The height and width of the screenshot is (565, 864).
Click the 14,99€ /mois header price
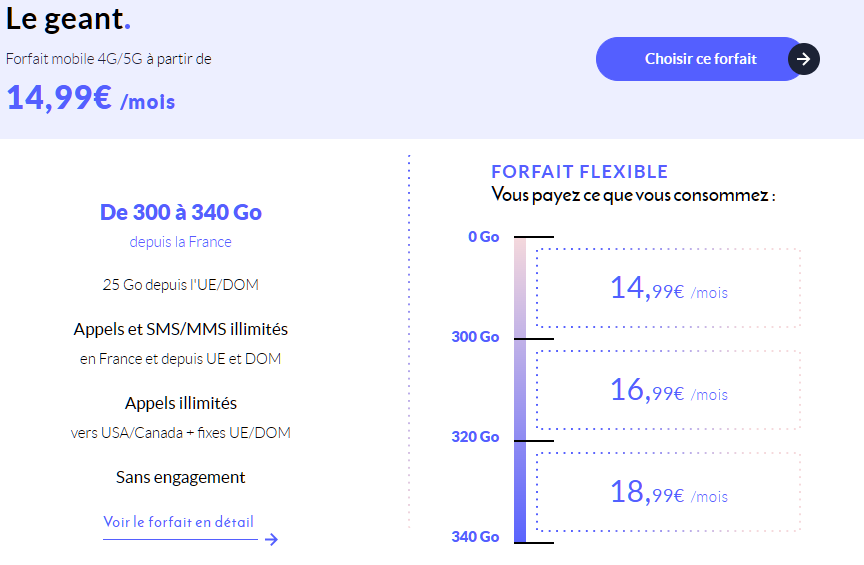[90, 98]
